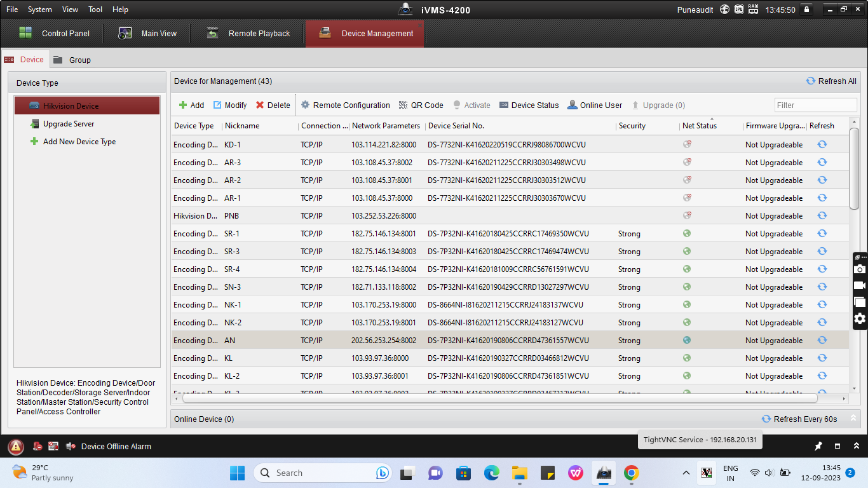Click Modify device button

(230, 105)
